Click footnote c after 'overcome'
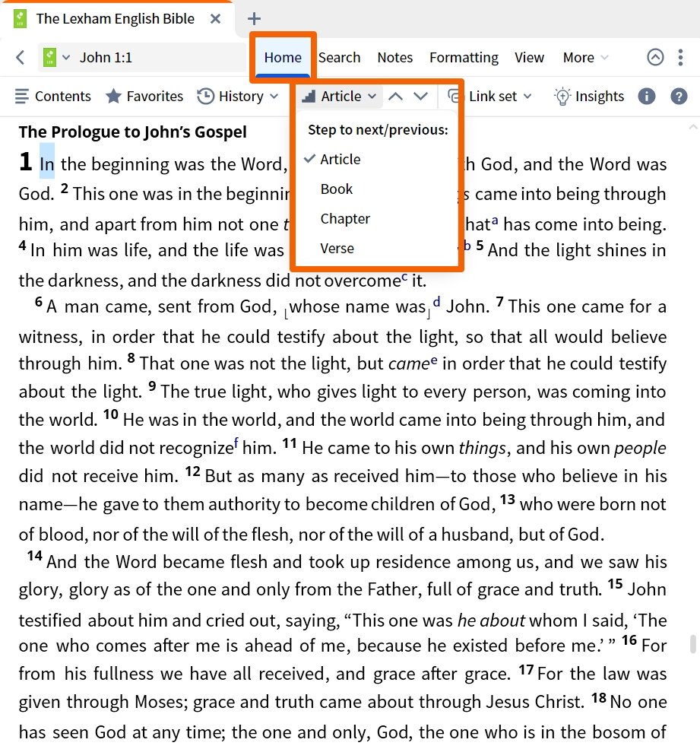The height and width of the screenshot is (749, 700). click(404, 277)
